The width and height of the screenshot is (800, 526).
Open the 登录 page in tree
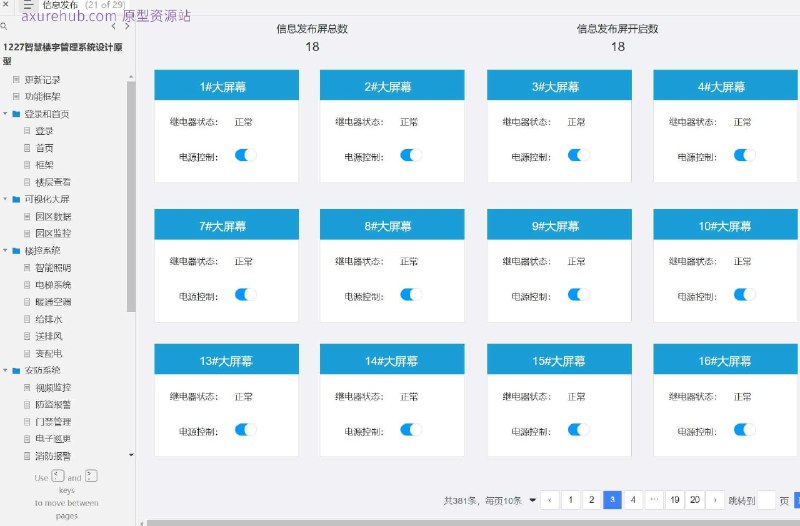point(44,131)
